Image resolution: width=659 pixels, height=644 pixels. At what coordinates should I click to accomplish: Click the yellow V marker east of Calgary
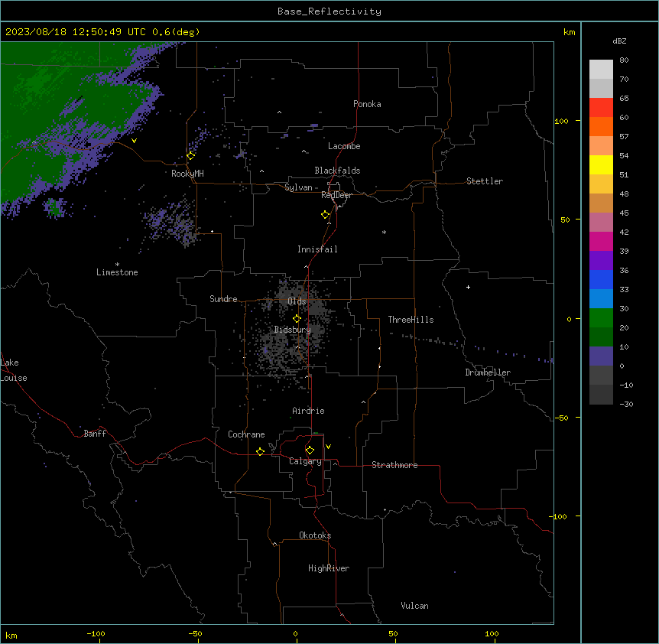click(x=328, y=447)
